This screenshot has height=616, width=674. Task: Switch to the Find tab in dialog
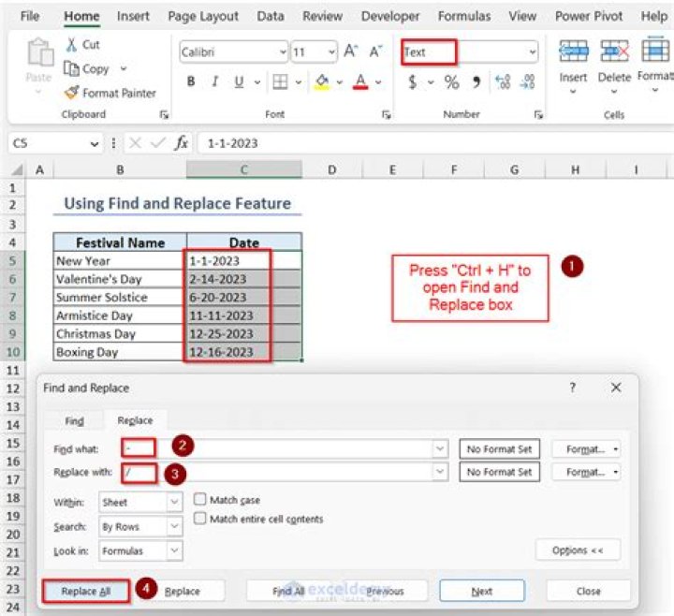coord(74,420)
